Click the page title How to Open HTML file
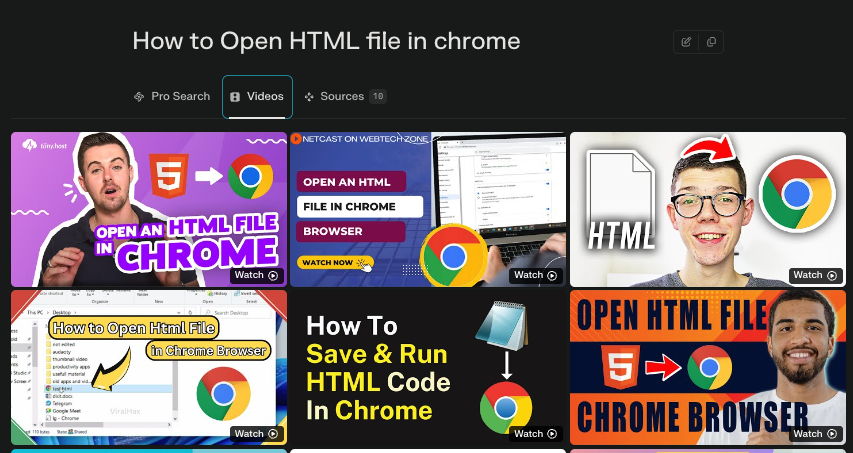 [326, 41]
